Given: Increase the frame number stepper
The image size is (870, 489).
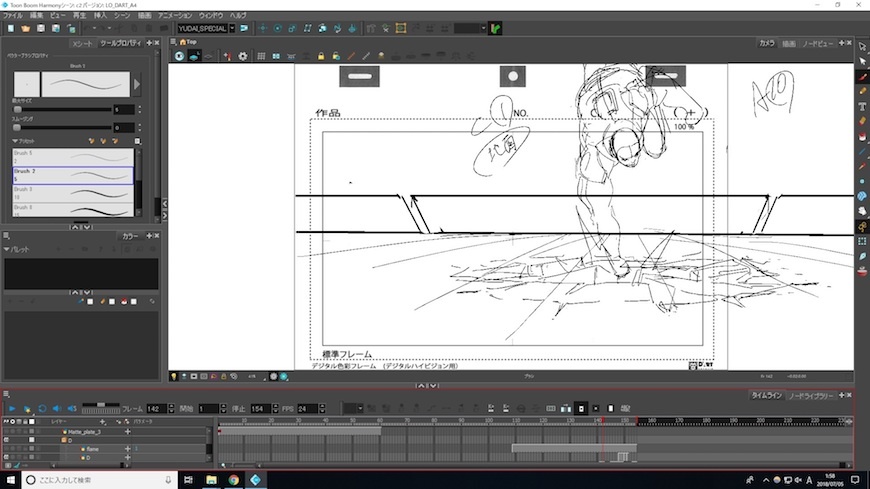Looking at the screenshot, I should [x=171, y=406].
